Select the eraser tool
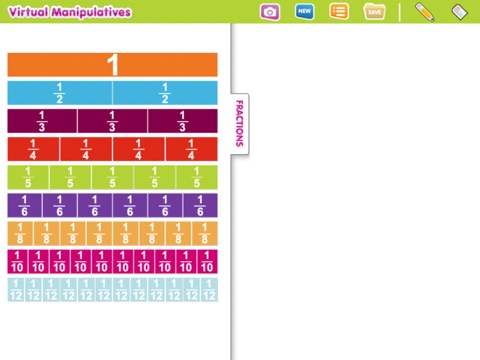The width and height of the screenshot is (480, 360). 460,12
